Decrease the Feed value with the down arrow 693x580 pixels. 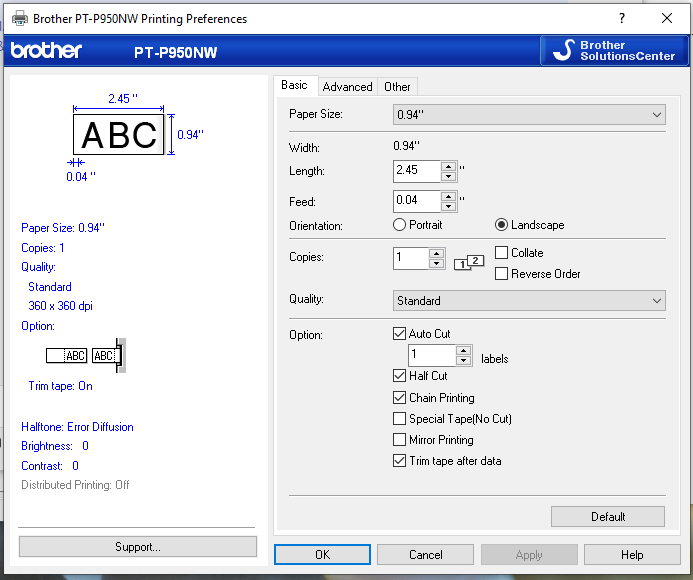449,206
